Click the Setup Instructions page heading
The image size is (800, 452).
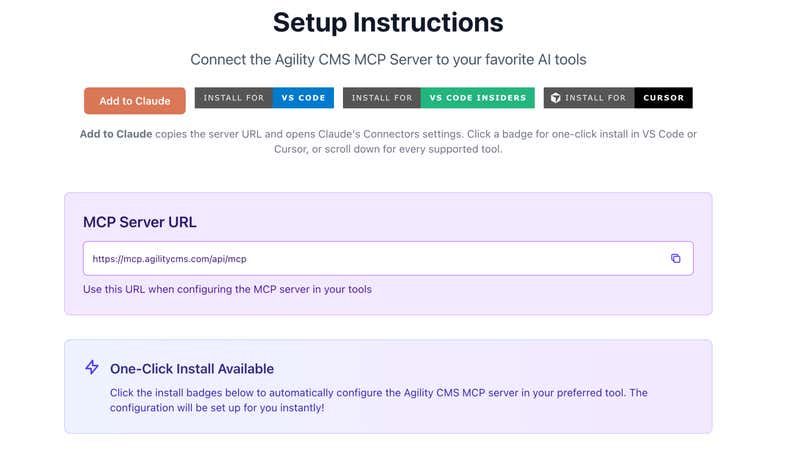(x=388, y=22)
